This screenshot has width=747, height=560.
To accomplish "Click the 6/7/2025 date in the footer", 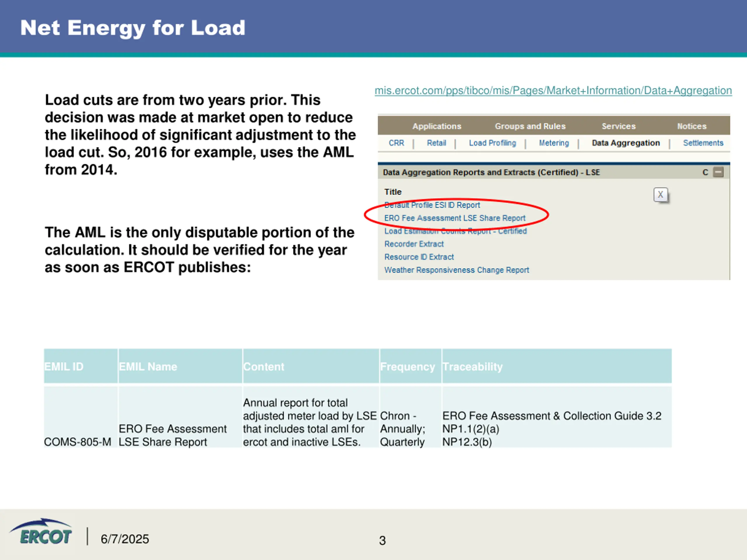I will 125,539.
